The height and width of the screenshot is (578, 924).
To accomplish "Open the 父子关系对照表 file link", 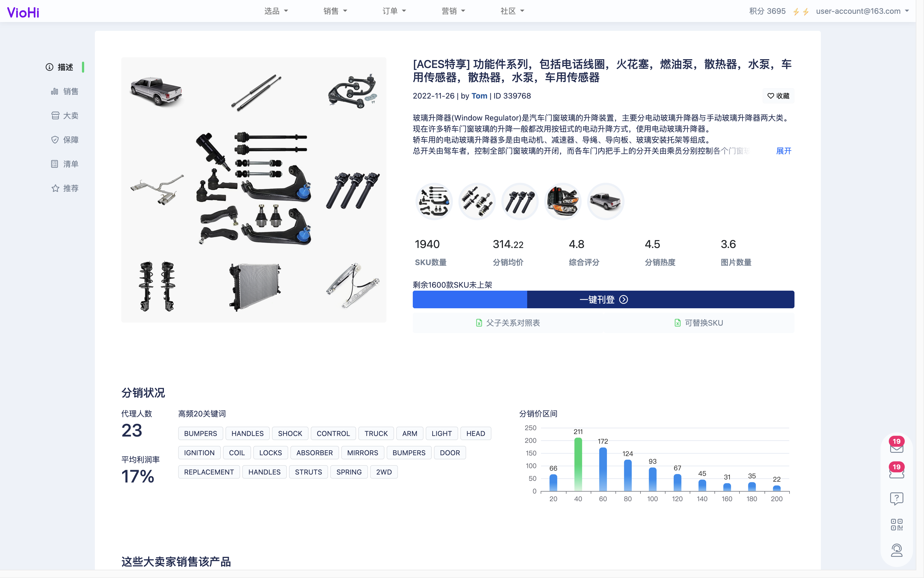I will 508,323.
